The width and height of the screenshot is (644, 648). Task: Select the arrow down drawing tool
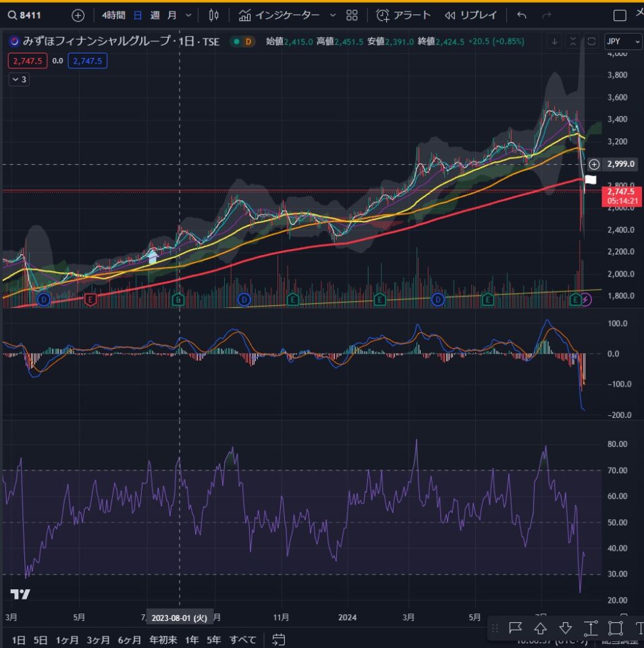(566, 628)
